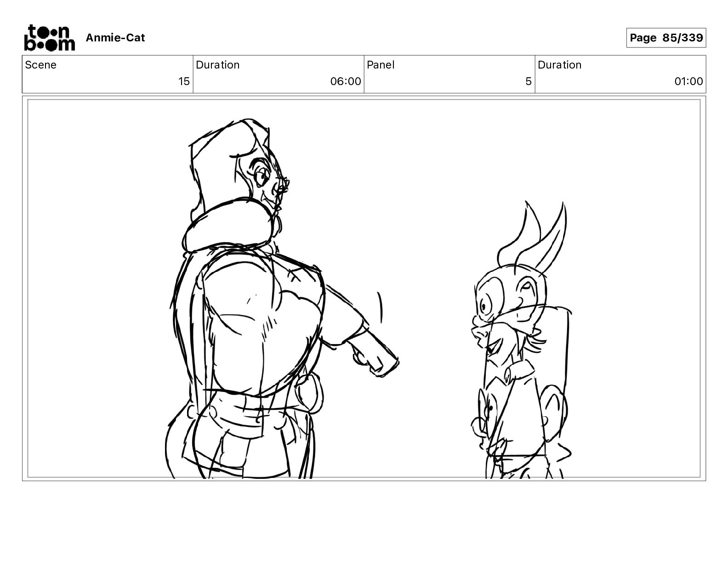
Task: Select the Scene header label
Action: [41, 65]
